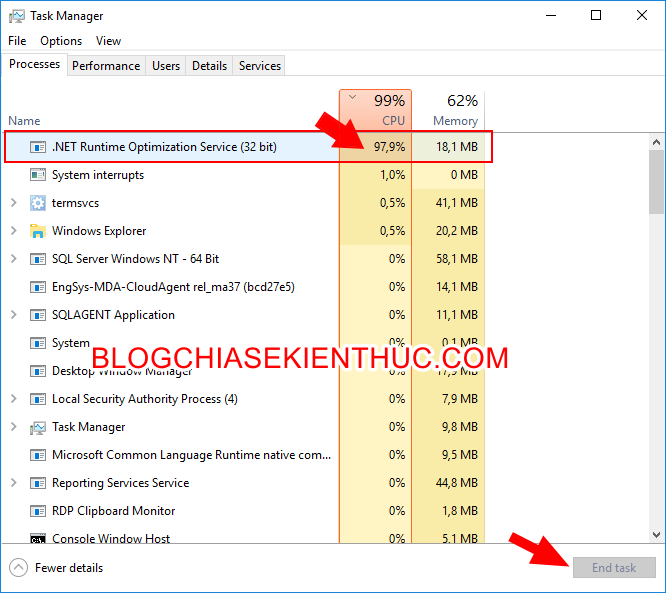Select Microsoft Common Language Runtime native com...
Screen dimensions: 666x593
191,455
